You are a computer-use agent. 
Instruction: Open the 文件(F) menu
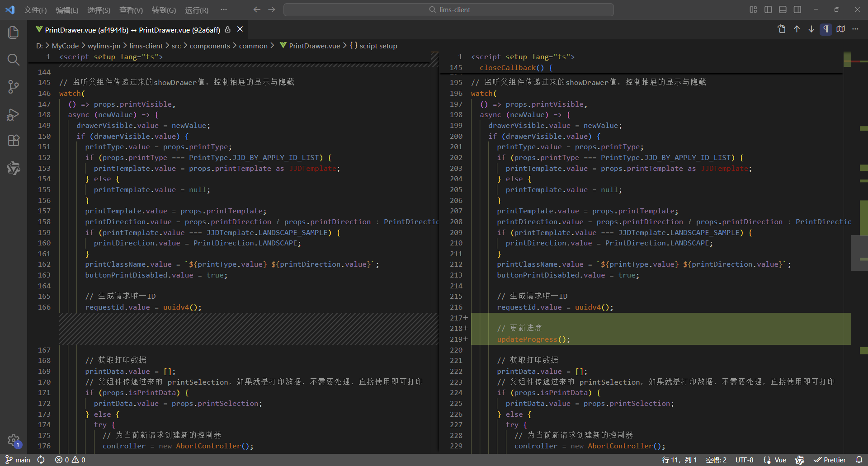[x=35, y=10]
